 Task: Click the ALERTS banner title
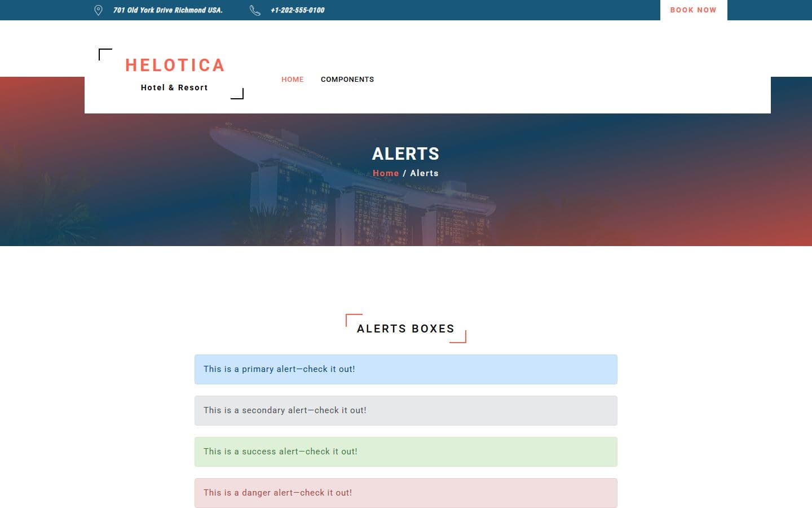coord(406,154)
